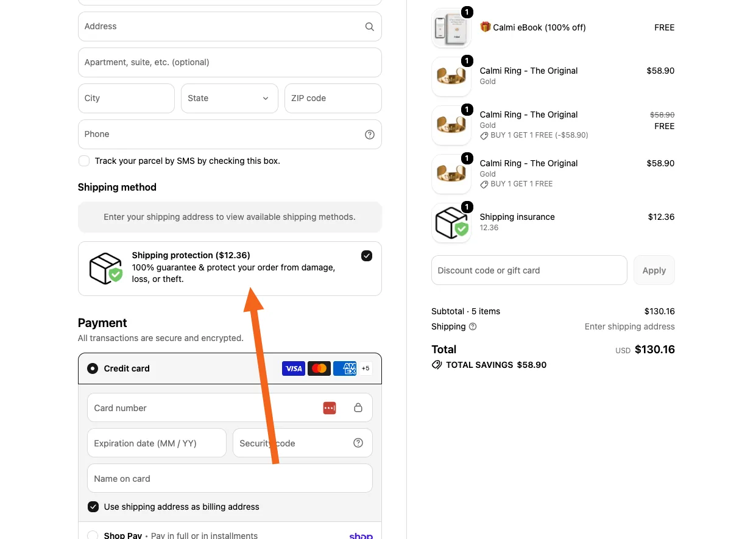Uncheck the Shipping protection checkbox
The height and width of the screenshot is (539, 756).
pos(367,256)
